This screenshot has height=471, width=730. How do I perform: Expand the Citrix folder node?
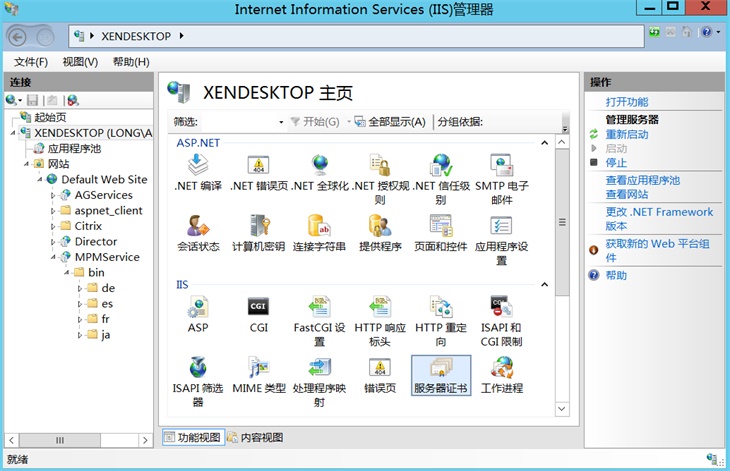click(x=53, y=227)
